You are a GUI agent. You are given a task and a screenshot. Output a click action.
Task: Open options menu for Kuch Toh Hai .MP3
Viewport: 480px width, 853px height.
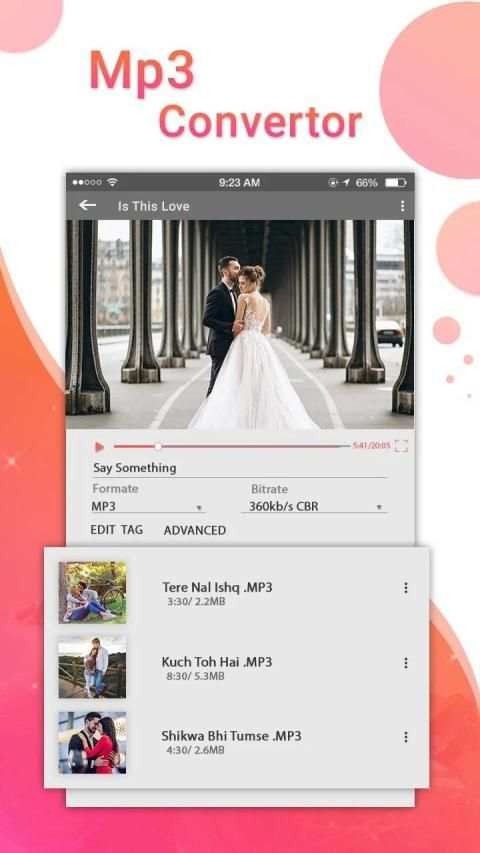click(x=405, y=663)
